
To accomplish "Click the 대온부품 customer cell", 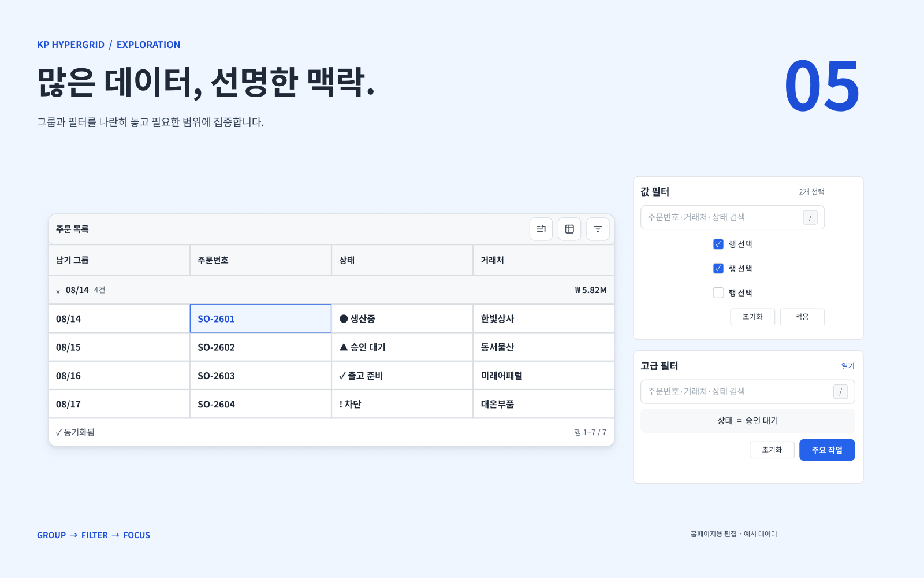I will pos(543,404).
